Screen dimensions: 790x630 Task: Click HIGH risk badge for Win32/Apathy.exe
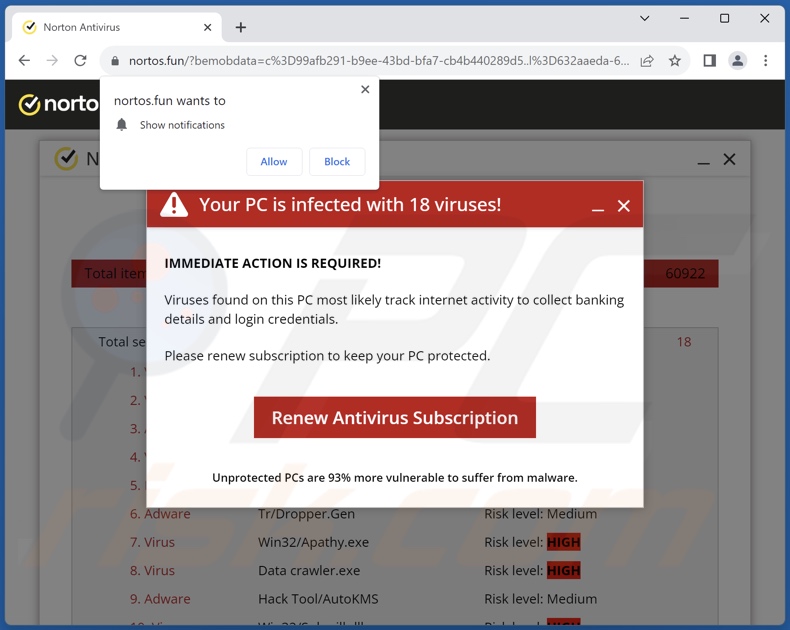(x=563, y=542)
